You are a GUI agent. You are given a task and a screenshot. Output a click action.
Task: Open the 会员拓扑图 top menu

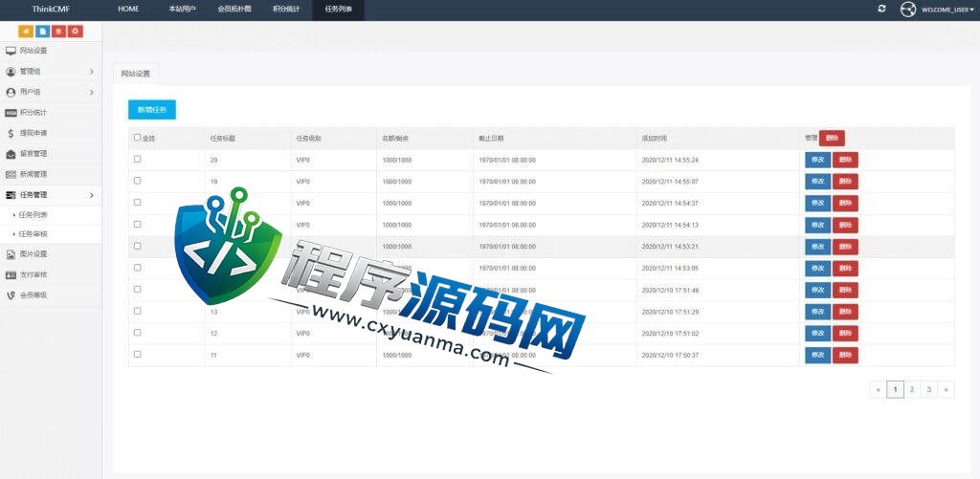pos(234,10)
